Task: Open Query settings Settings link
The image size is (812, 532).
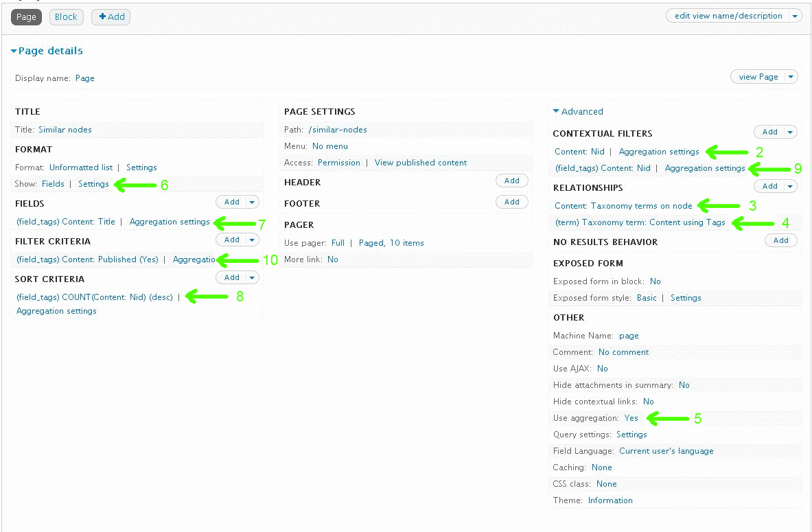Action: click(631, 435)
